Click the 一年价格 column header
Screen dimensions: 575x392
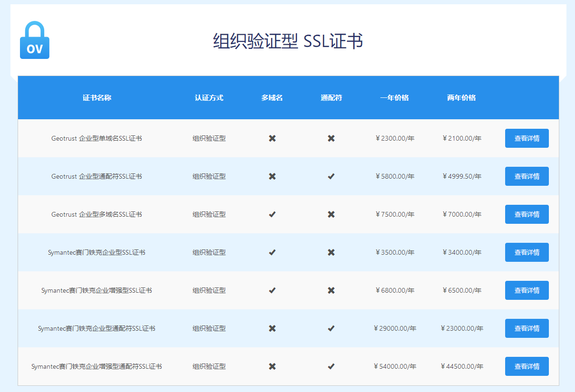click(x=394, y=98)
